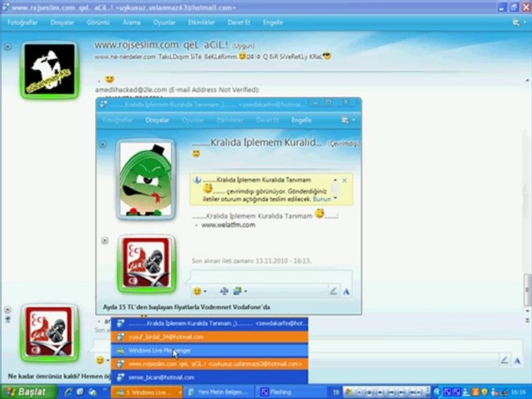Open options dropdown in front chat window toolbar

(x=348, y=120)
